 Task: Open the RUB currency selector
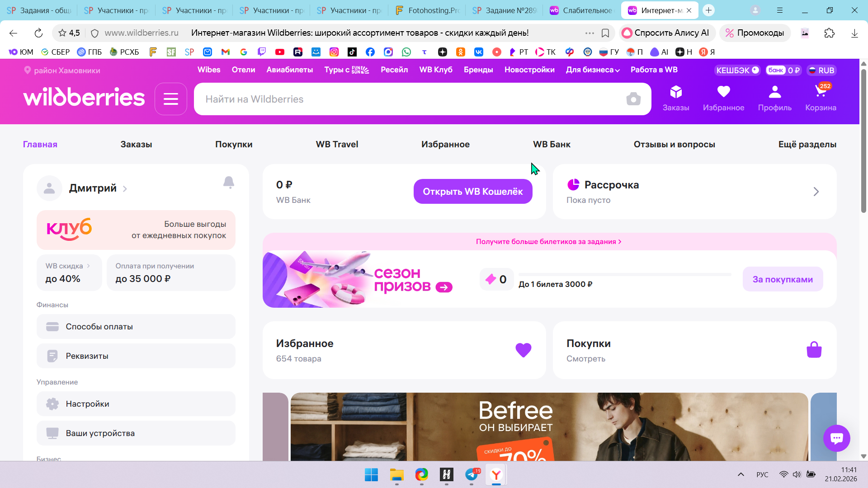pyautogui.click(x=822, y=70)
